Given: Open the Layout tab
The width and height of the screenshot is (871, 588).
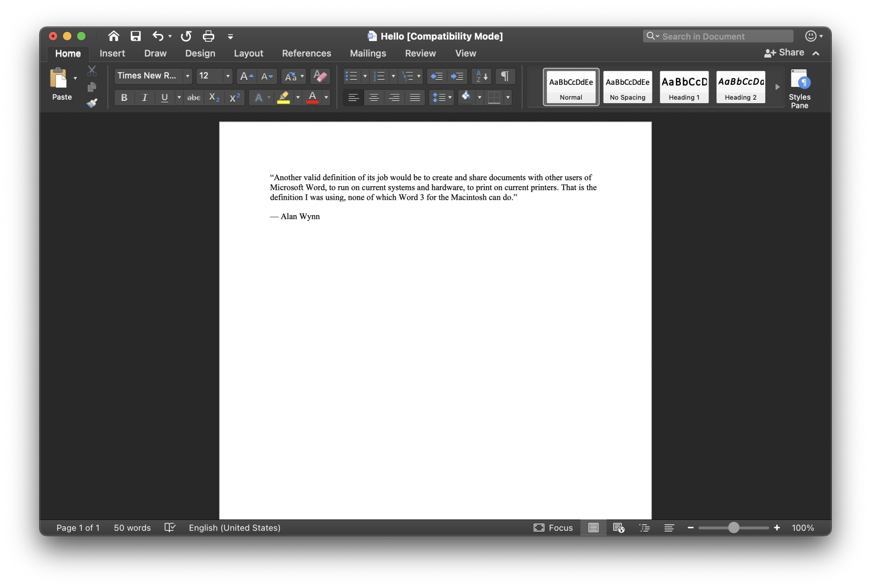Looking at the screenshot, I should coord(248,53).
